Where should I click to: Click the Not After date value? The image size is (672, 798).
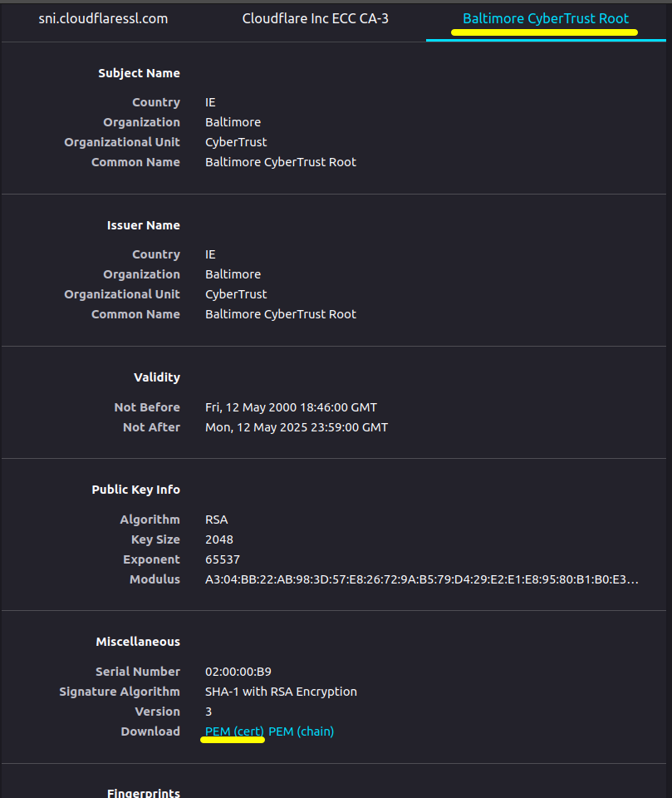pyautogui.click(x=297, y=427)
